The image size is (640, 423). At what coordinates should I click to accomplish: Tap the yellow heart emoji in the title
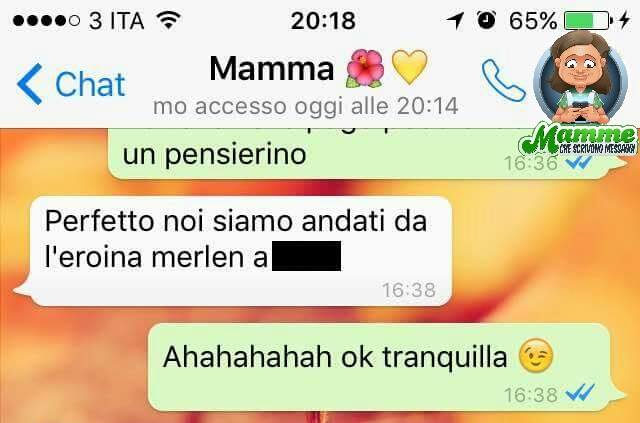[x=409, y=67]
